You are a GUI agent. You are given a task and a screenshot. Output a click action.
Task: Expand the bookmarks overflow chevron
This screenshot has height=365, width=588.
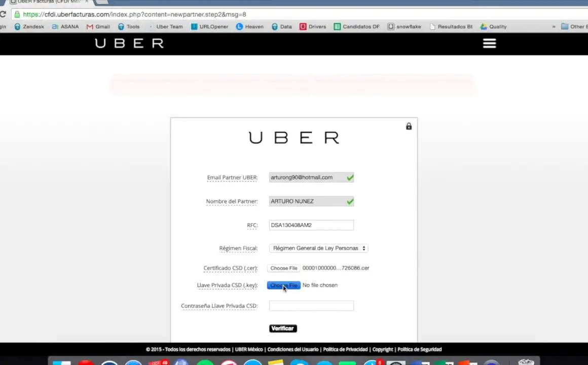tap(554, 27)
